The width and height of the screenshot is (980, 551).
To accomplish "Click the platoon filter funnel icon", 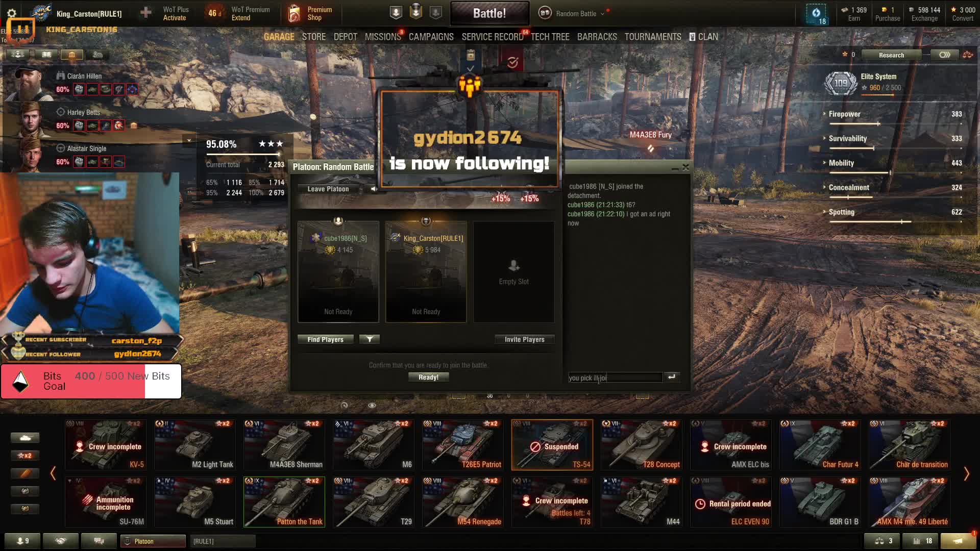I will tap(370, 339).
